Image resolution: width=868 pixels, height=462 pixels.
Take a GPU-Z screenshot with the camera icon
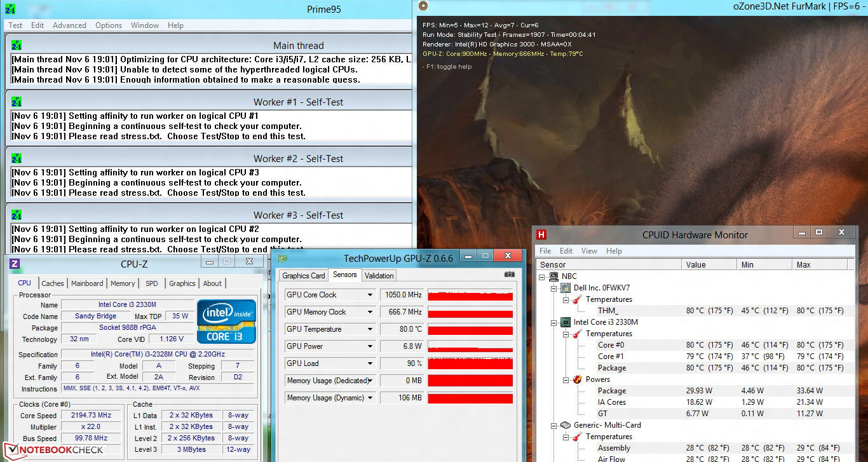(509, 275)
